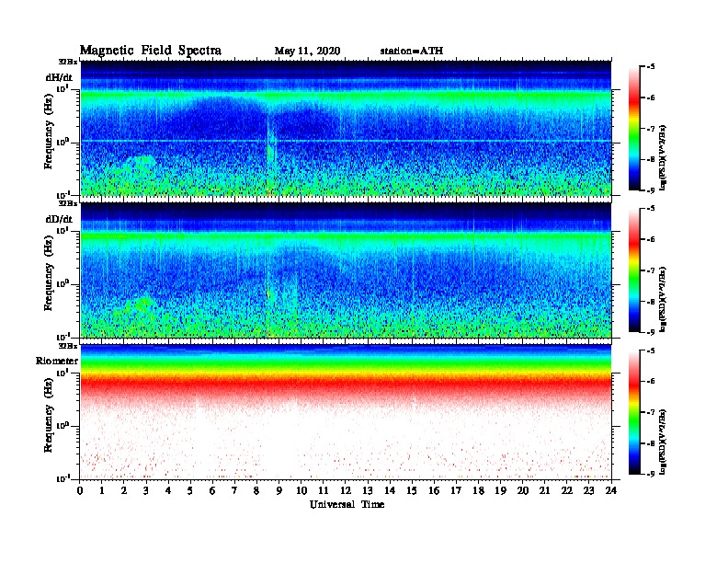Click the "-7" tick on dD/dt colorbar
Viewport: 728px width, 563px height.
[650, 270]
